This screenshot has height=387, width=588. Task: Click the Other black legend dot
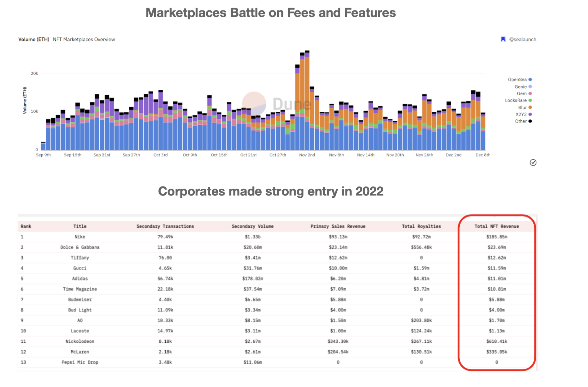point(530,121)
